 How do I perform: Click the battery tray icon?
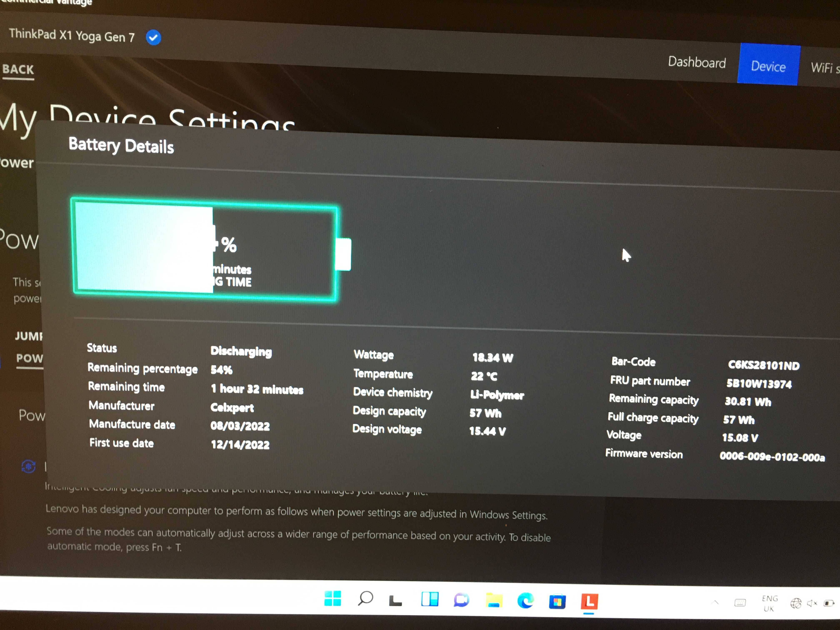[829, 603]
